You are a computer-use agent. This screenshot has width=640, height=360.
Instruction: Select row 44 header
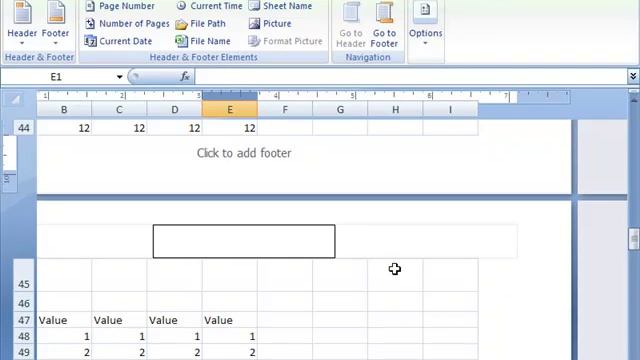point(24,128)
